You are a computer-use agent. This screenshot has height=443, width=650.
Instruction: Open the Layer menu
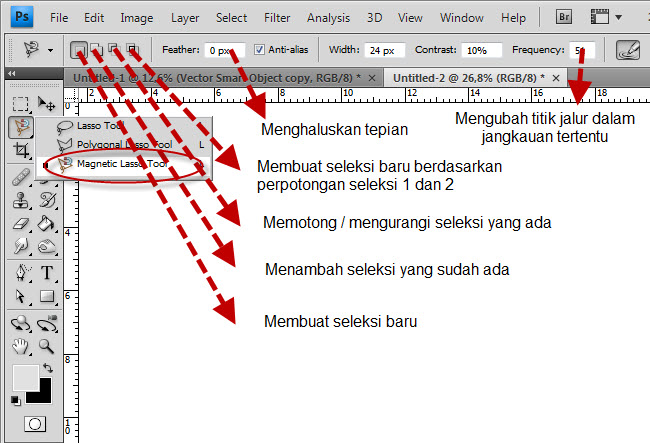(185, 18)
